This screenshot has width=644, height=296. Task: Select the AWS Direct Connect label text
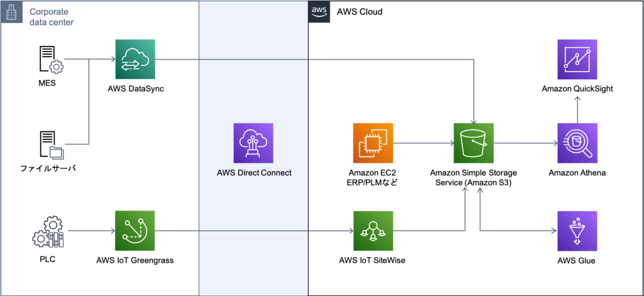pos(254,173)
